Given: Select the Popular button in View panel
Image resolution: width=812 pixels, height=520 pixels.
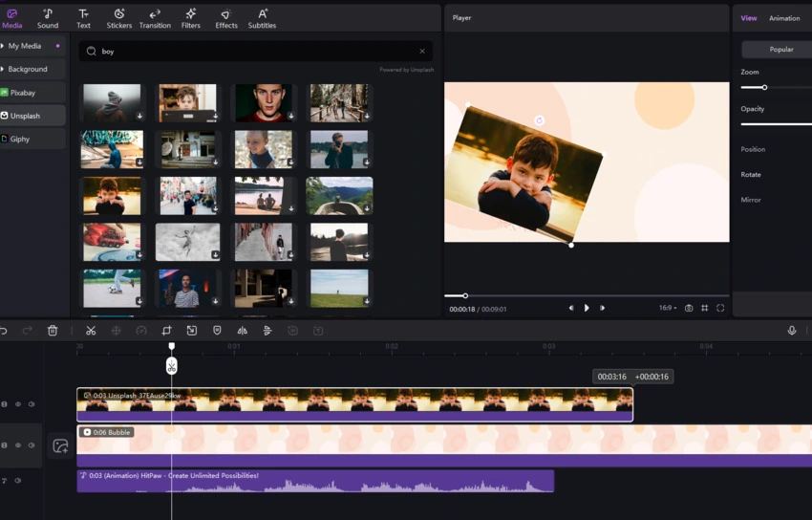Looking at the screenshot, I should point(780,49).
